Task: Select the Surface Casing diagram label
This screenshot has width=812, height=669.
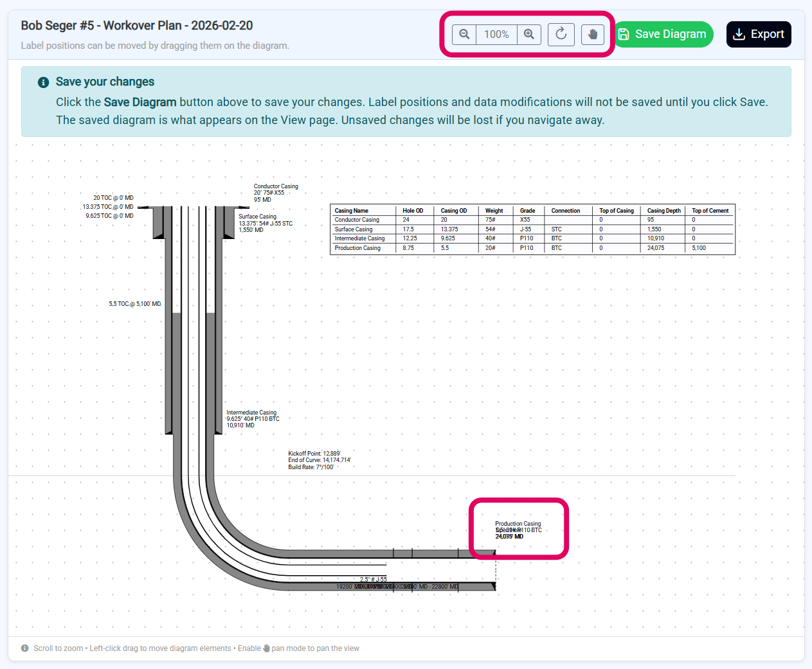Action: [266, 223]
